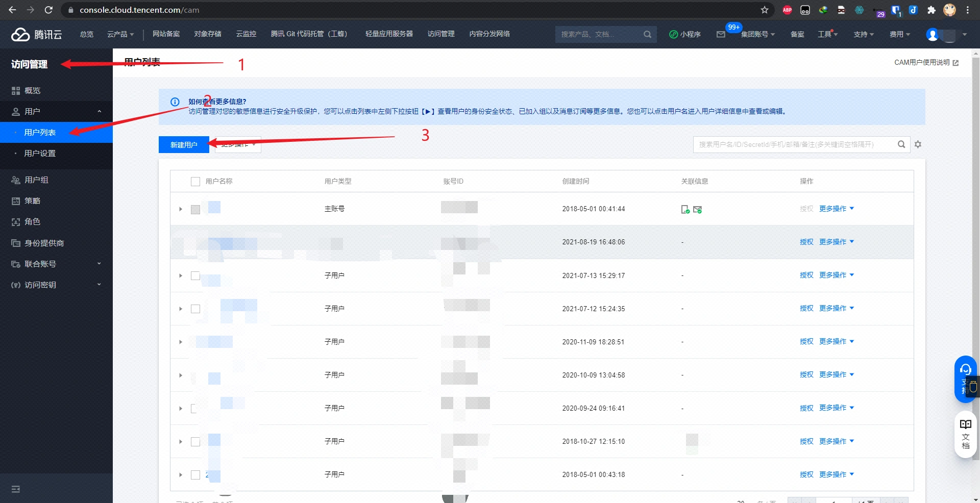
Task: Tick checkbox for user created 2021-07-13 15:29:17
Action: point(195,275)
